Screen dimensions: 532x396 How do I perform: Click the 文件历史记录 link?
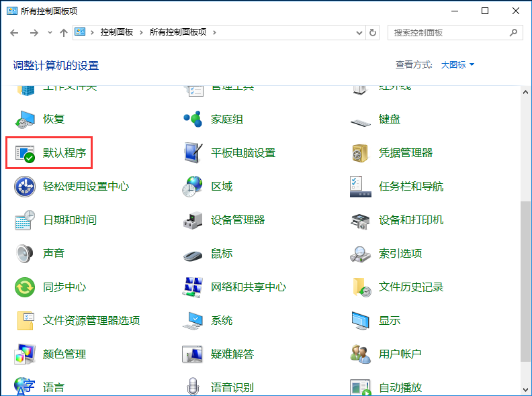[x=411, y=287]
